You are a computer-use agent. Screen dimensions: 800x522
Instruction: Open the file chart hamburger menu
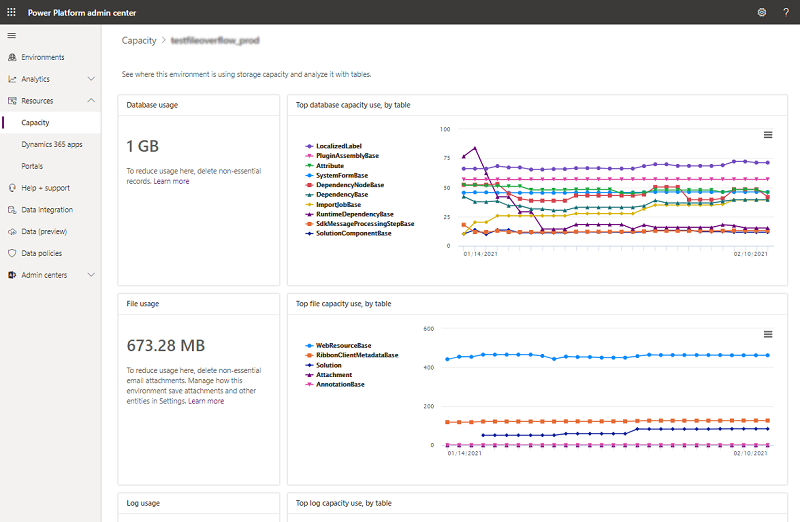tap(768, 334)
